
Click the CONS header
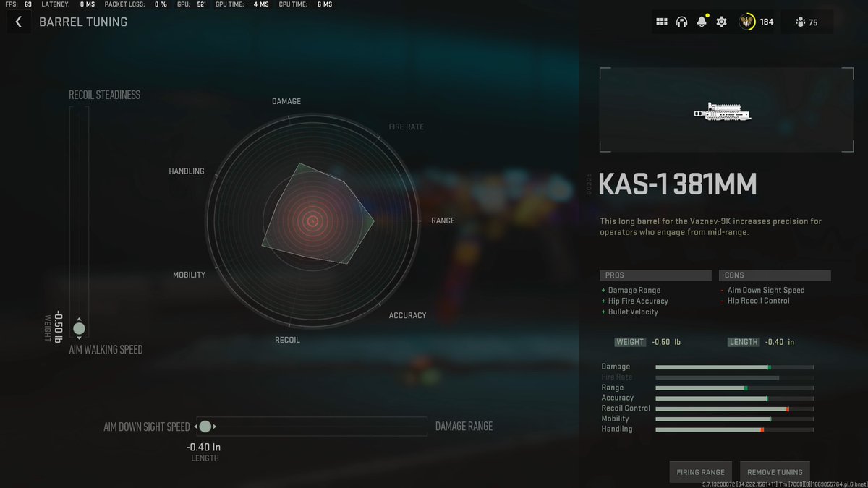(x=775, y=275)
